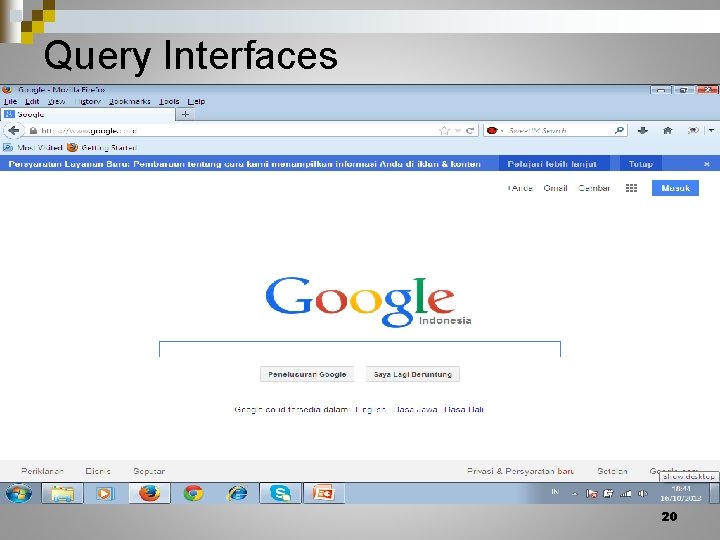Click the taskbar clock and date

coord(681,494)
